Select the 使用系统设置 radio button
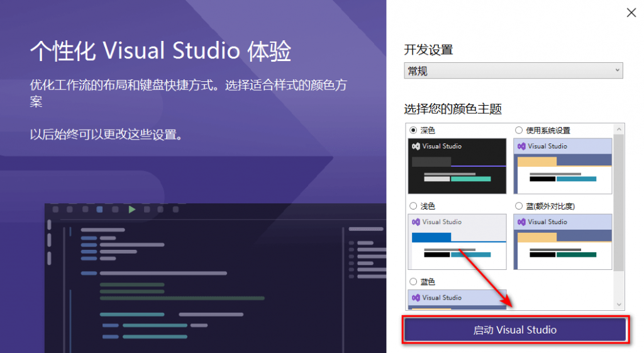This screenshot has width=644, height=353. [x=519, y=130]
